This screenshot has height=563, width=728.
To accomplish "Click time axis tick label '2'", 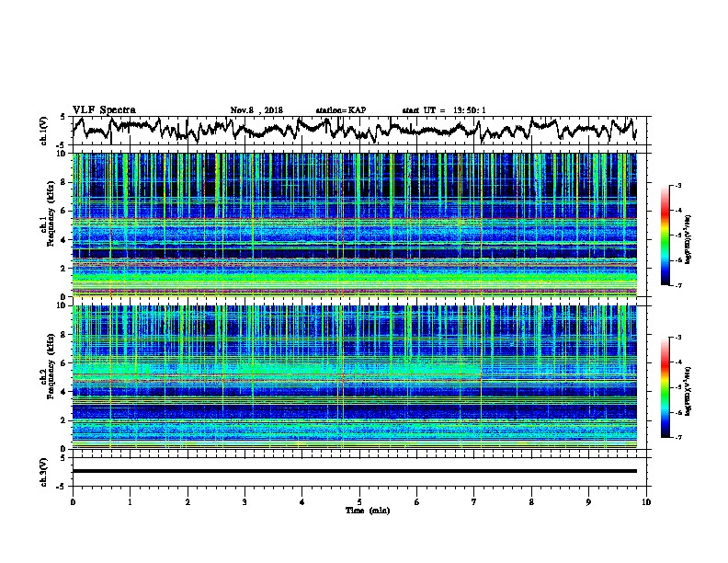I will tap(188, 502).
